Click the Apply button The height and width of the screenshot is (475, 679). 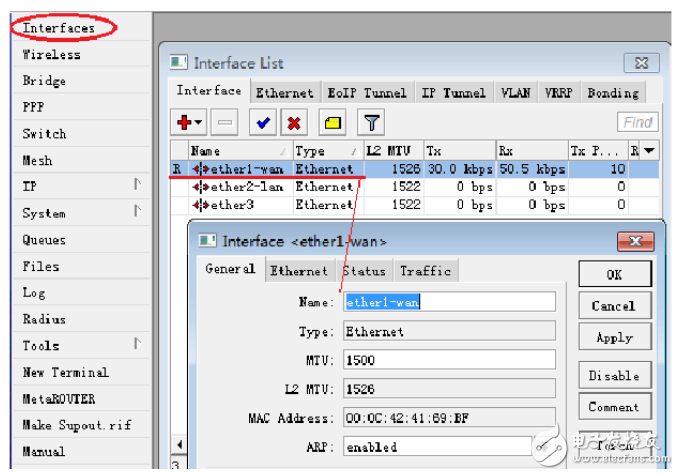pyautogui.click(x=614, y=338)
